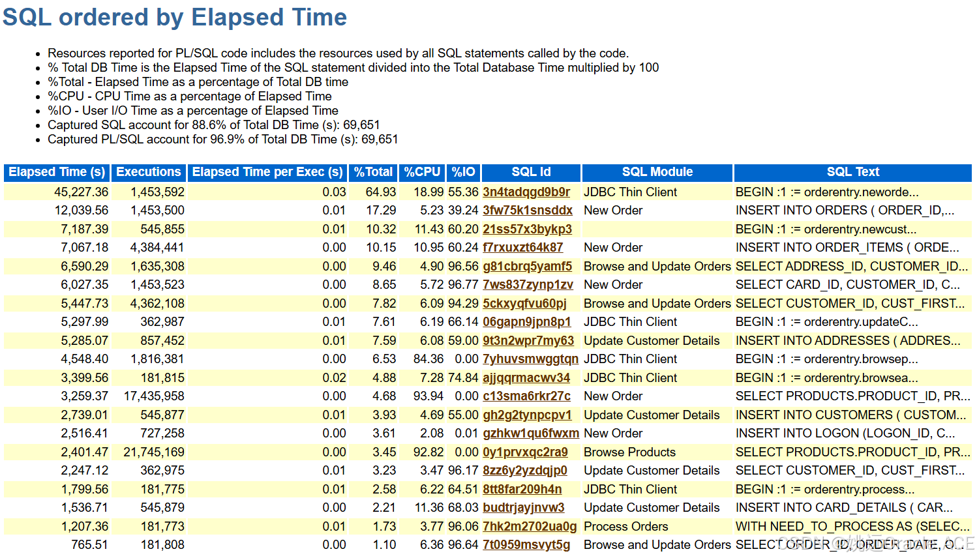Screen dimensions: 977x560
Task: Click the 7yhuvsmwggtqn SQL Id link
Action: coord(530,359)
